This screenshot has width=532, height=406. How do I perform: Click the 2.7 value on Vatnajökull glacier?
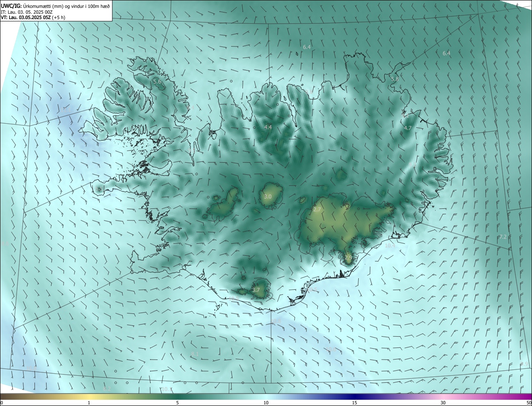[317, 210]
